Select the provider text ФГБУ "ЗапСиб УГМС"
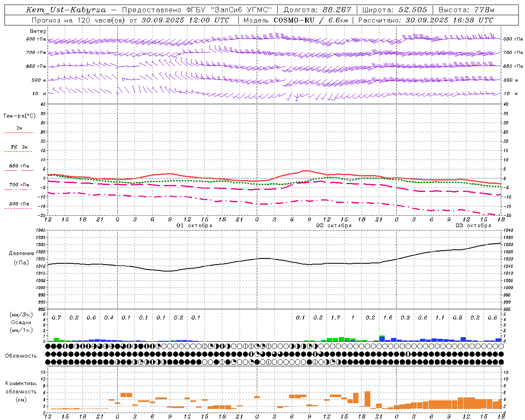Screen dimensions: 525x420 229,10
